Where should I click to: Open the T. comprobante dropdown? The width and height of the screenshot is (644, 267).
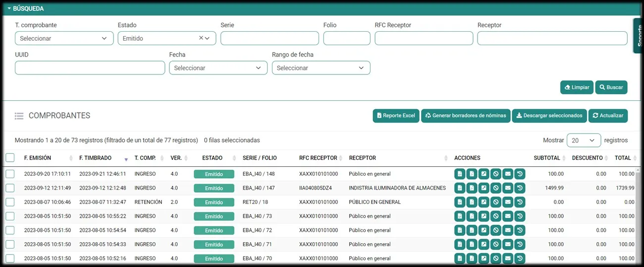pyautogui.click(x=64, y=38)
